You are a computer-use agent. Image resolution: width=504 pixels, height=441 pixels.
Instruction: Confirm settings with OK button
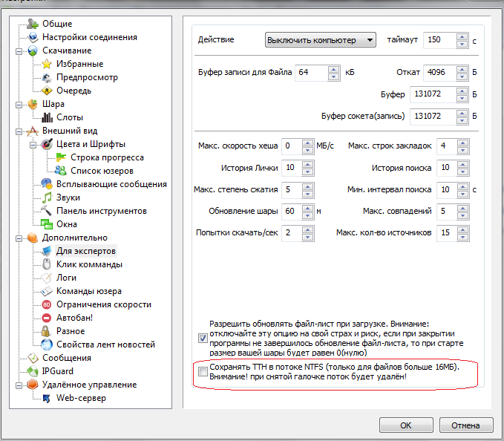pos(406,425)
